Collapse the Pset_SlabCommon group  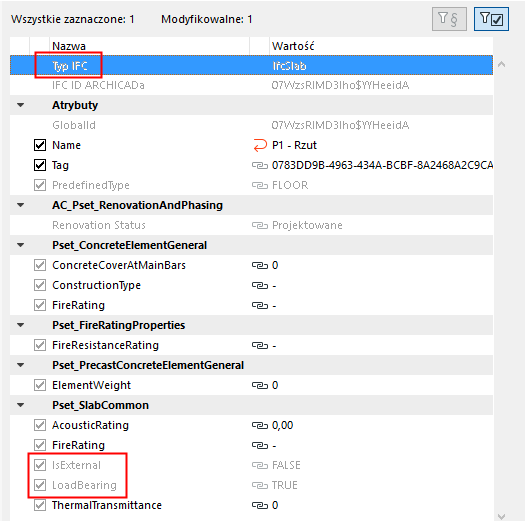click(x=20, y=405)
